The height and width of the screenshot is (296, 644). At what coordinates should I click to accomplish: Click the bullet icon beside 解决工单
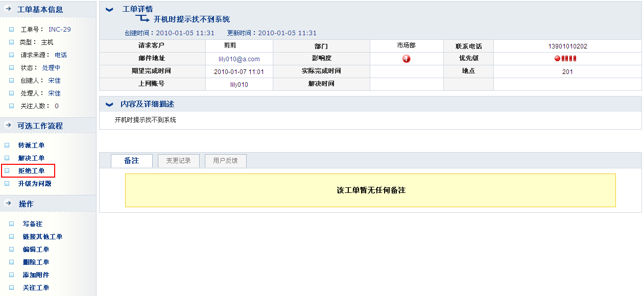(7, 158)
